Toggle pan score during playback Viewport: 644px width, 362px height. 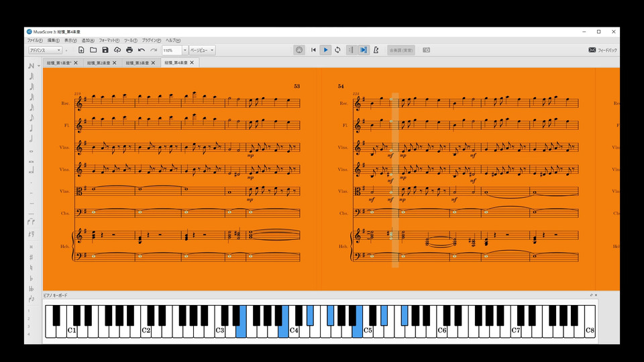pyautogui.click(x=364, y=50)
